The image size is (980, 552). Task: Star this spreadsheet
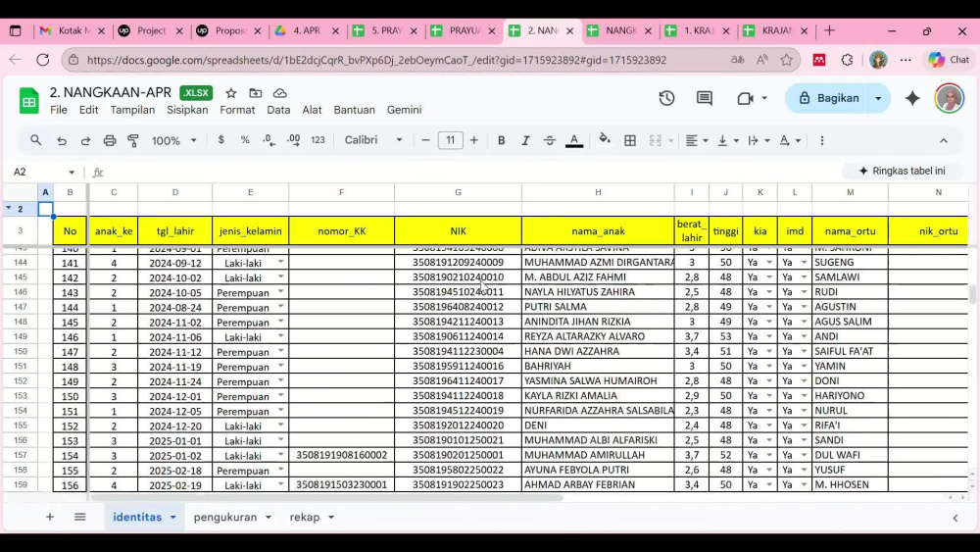[x=230, y=93]
